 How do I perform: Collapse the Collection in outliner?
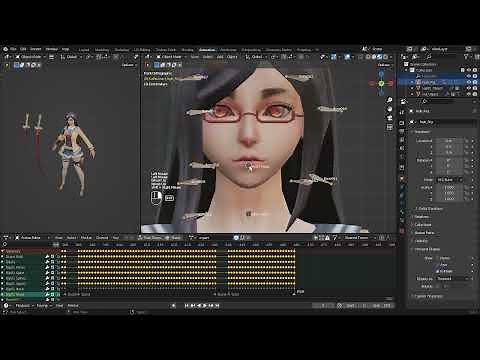(x=407, y=70)
